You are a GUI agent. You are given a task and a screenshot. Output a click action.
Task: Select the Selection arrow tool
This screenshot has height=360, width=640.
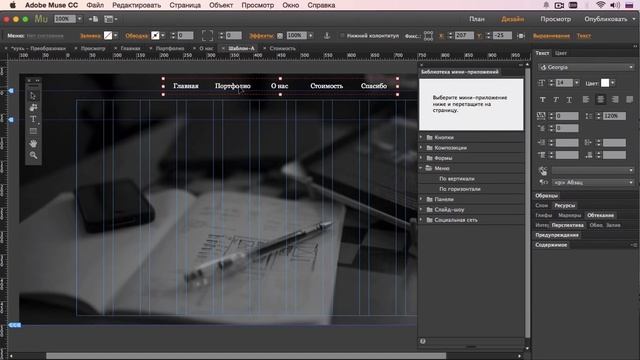pos(33,96)
